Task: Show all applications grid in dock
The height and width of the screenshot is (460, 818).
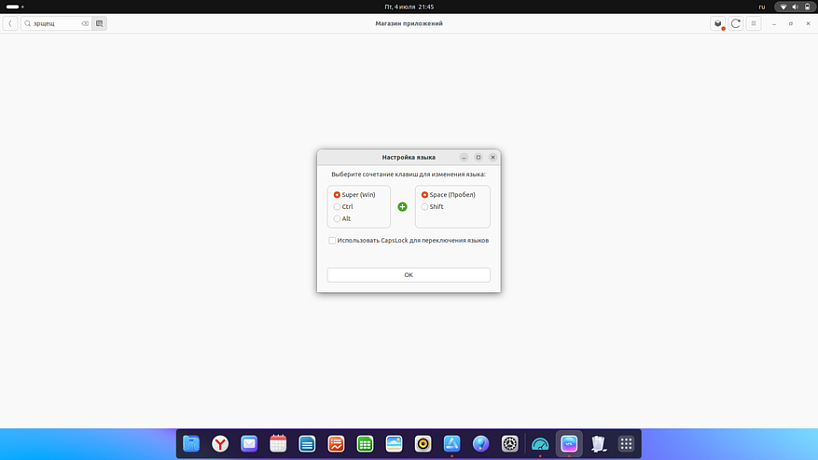Action: [x=626, y=444]
